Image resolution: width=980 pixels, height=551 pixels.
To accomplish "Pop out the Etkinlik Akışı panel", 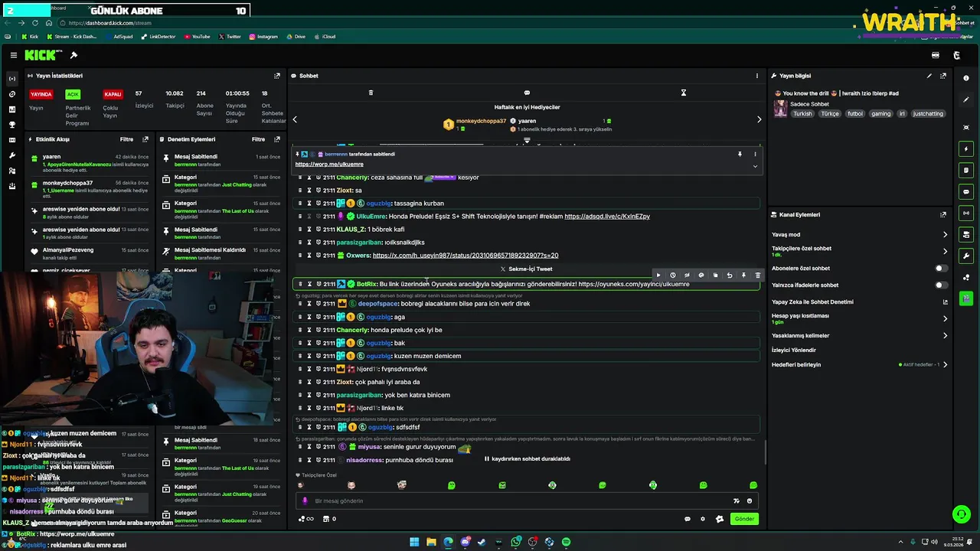I will pyautogui.click(x=145, y=139).
